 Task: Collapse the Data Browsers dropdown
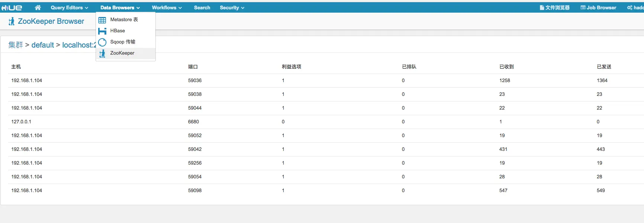point(120,7)
